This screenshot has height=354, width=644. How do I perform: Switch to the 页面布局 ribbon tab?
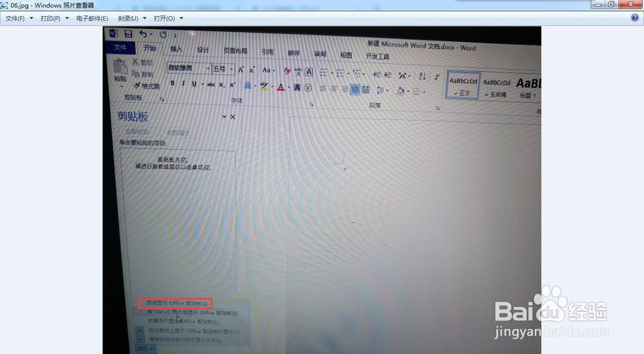pos(235,50)
